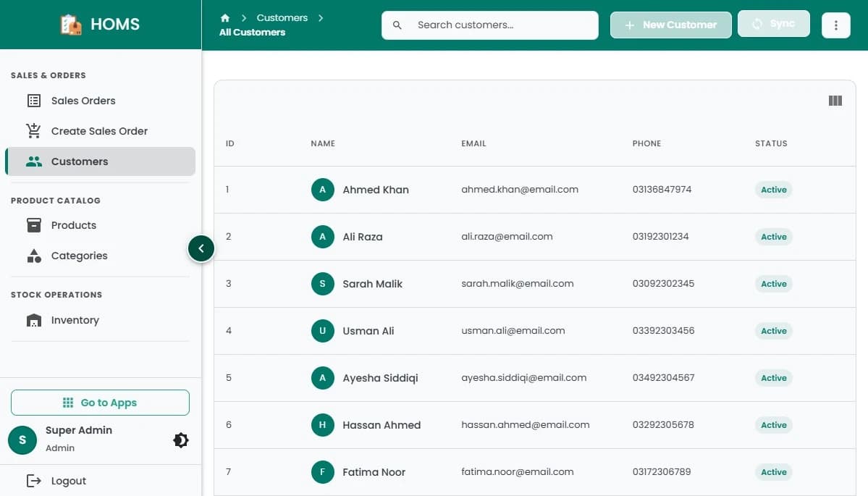Click the Sarah Malik avatar circle
Screen dimensions: 868x496
click(x=323, y=284)
